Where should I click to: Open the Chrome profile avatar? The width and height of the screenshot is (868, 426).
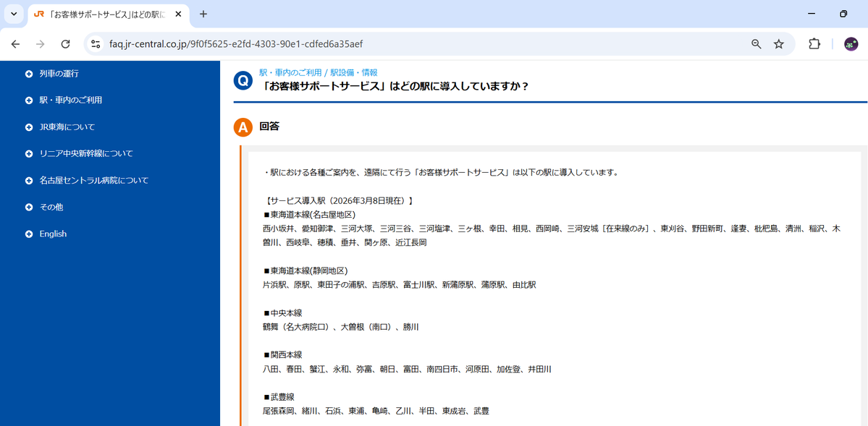(x=850, y=44)
